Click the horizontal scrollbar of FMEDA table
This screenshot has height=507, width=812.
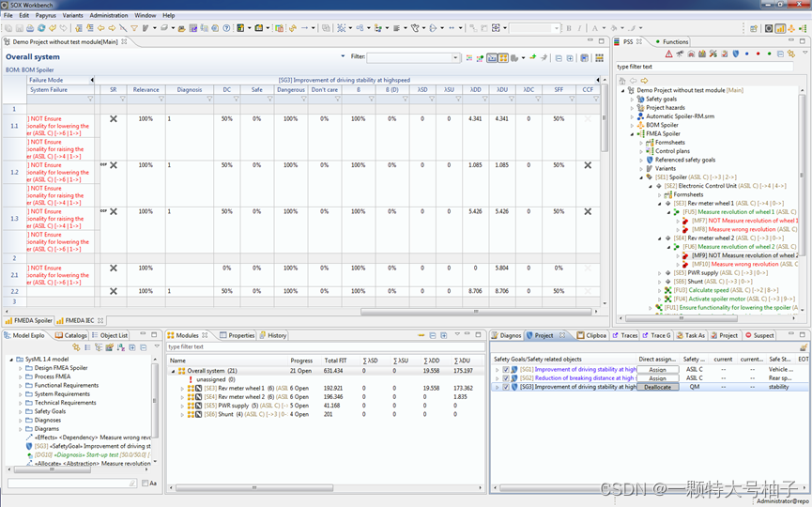pos(477,312)
